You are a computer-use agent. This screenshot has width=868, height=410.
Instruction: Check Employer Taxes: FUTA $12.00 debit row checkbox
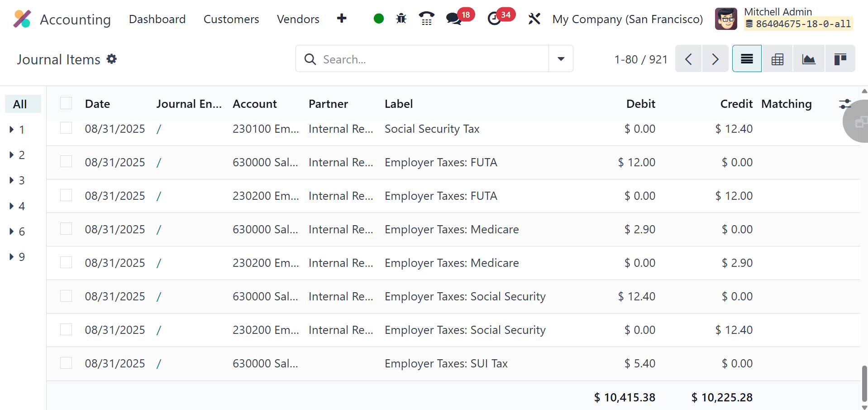(x=66, y=162)
